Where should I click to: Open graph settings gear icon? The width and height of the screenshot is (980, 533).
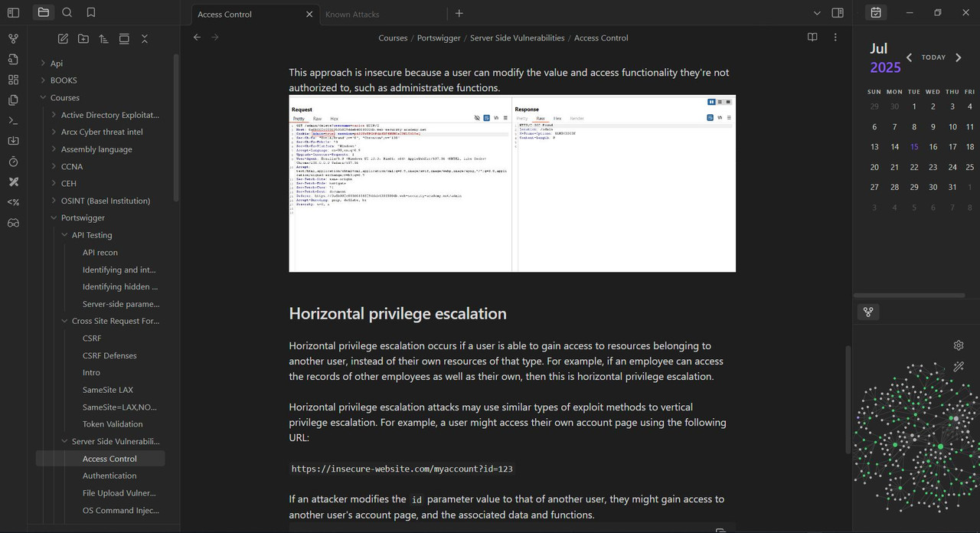tap(959, 345)
